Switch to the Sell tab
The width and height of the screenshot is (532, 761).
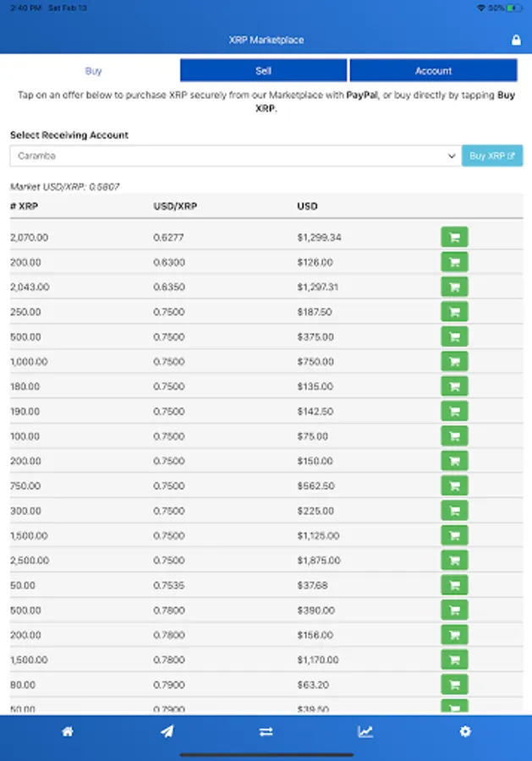[263, 71]
